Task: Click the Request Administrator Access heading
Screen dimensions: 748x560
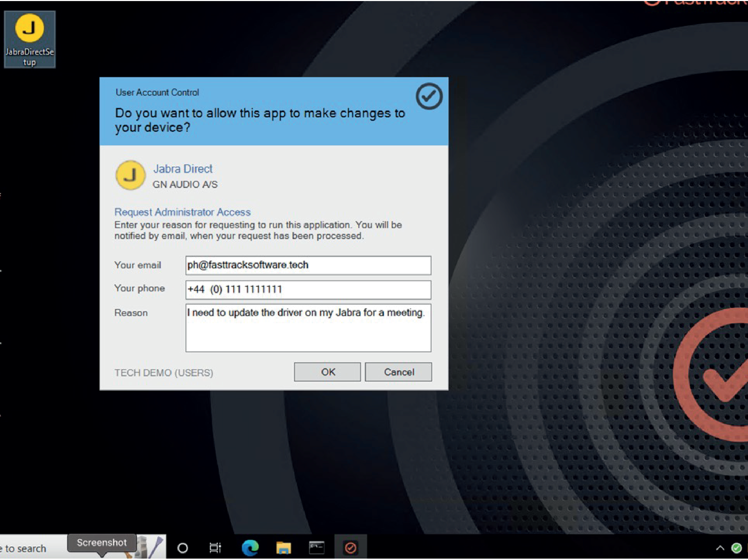Action: pos(182,212)
